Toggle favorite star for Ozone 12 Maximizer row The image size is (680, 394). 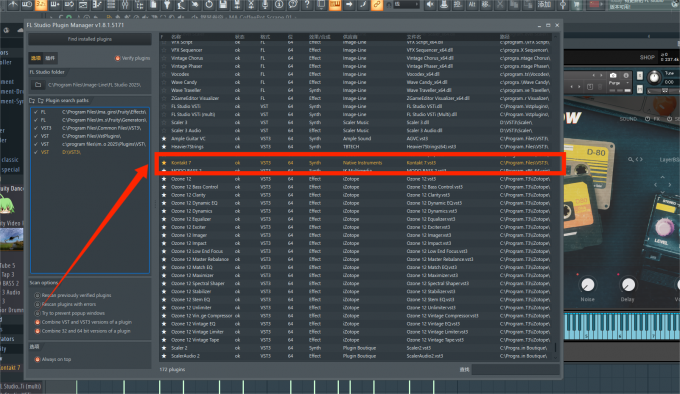(x=164, y=276)
